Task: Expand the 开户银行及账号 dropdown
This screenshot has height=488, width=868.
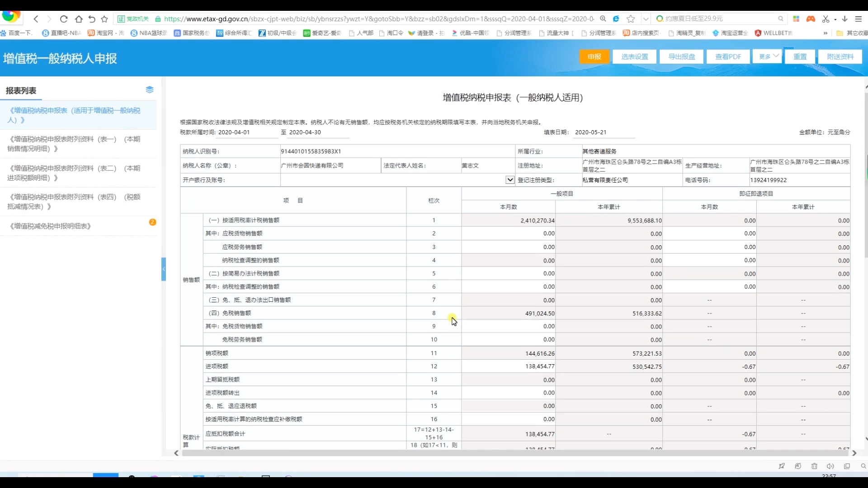Action: pyautogui.click(x=510, y=180)
